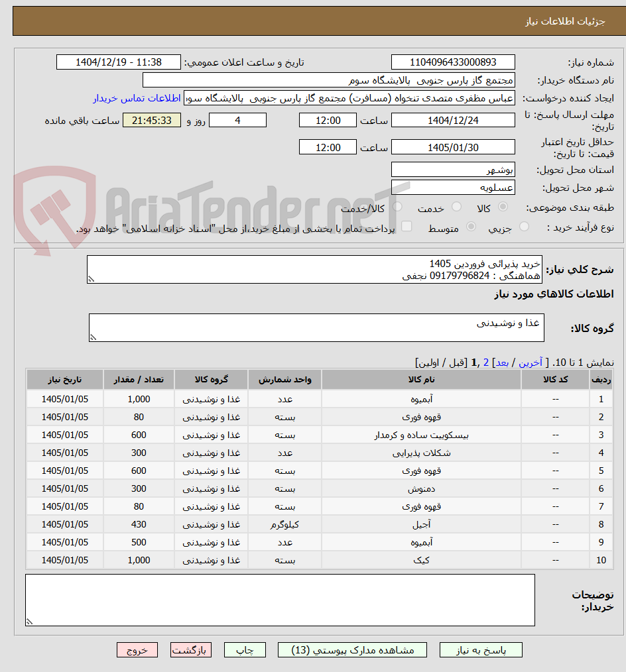Click the خروج exit button
Screen dimensions: 626x672
click(x=137, y=650)
